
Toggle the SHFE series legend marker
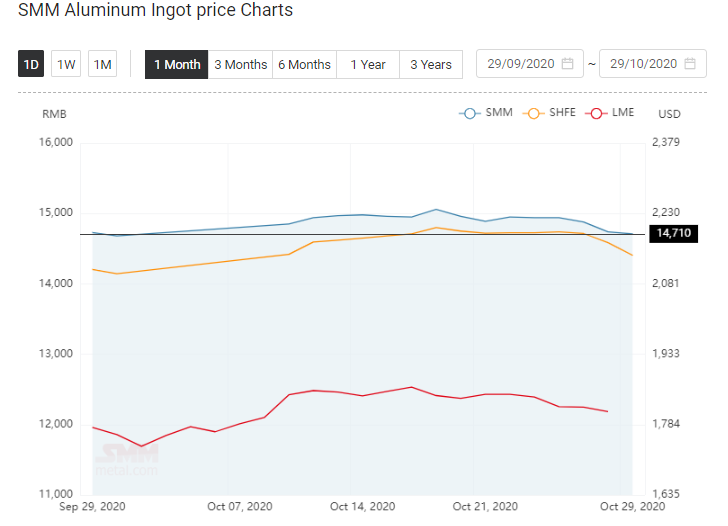(x=533, y=113)
